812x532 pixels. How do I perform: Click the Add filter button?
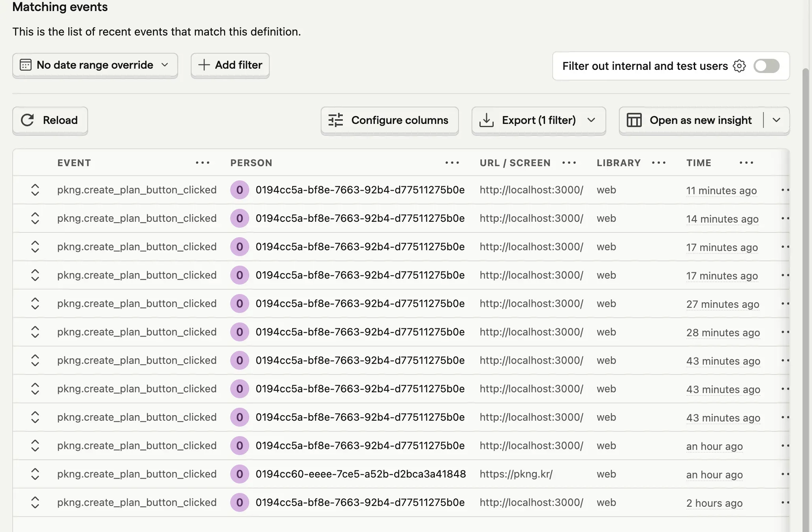230,65
